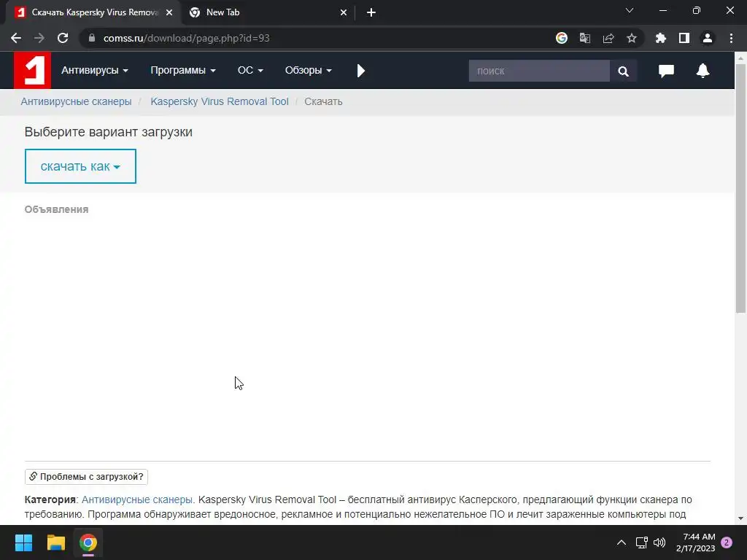Close the Kaspersky download tab
Image resolution: width=747 pixels, height=560 pixels.
click(169, 12)
